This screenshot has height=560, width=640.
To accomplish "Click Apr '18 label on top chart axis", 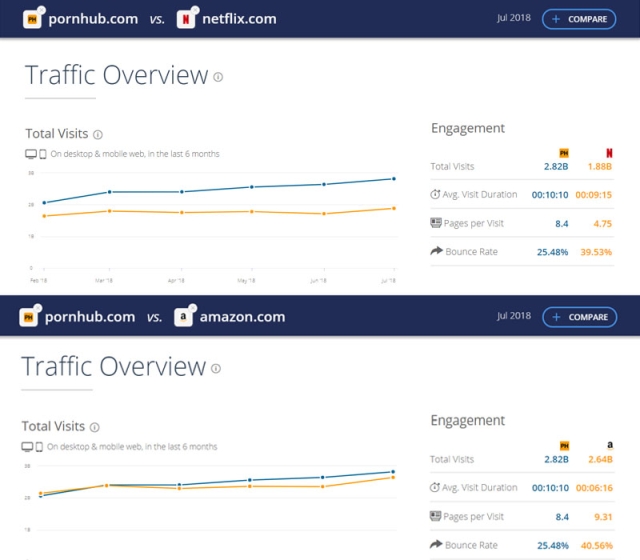I will point(176,280).
